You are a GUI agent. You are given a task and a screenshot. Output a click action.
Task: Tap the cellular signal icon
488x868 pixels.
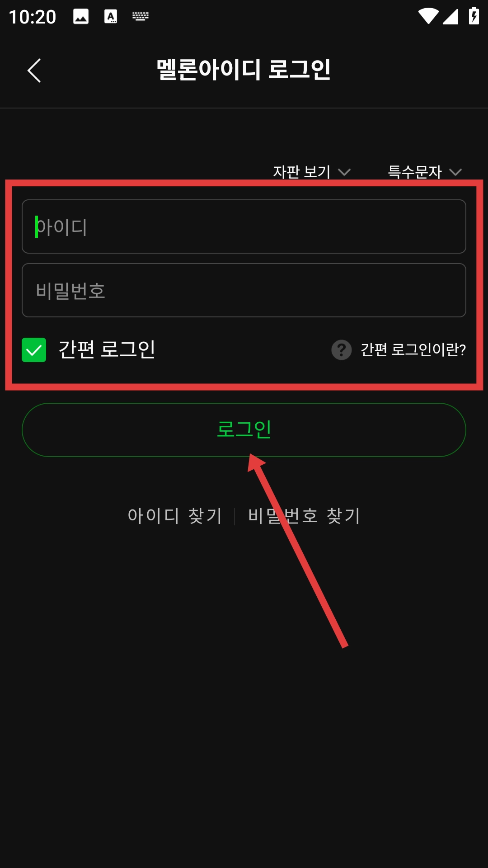[450, 16]
